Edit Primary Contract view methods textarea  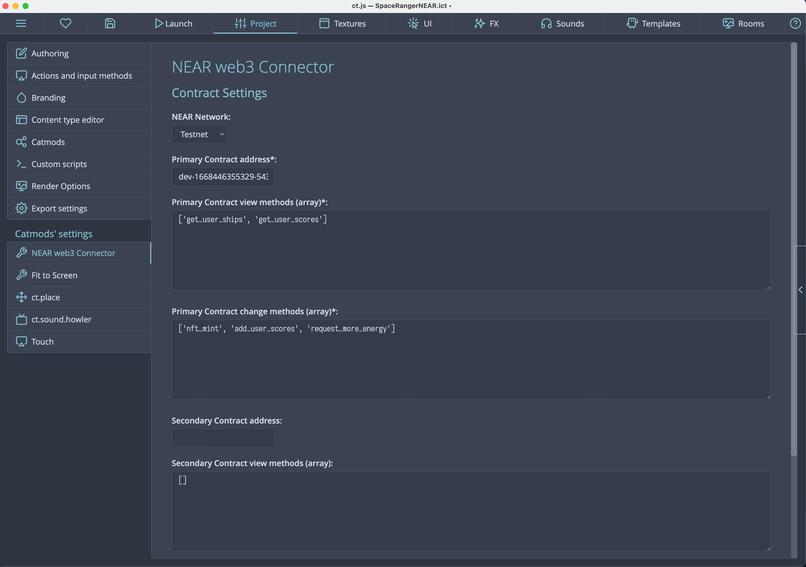point(471,250)
